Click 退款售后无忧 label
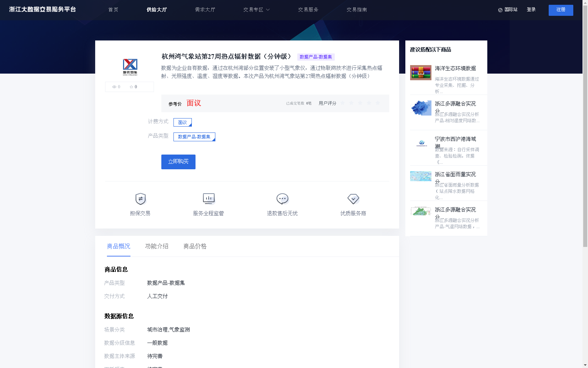Image resolution: width=588 pixels, height=368 pixels. (282, 213)
